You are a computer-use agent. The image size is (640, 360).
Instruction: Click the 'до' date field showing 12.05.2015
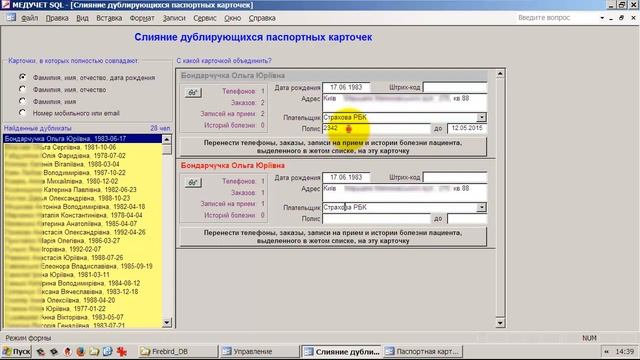pyautogui.click(x=467, y=129)
